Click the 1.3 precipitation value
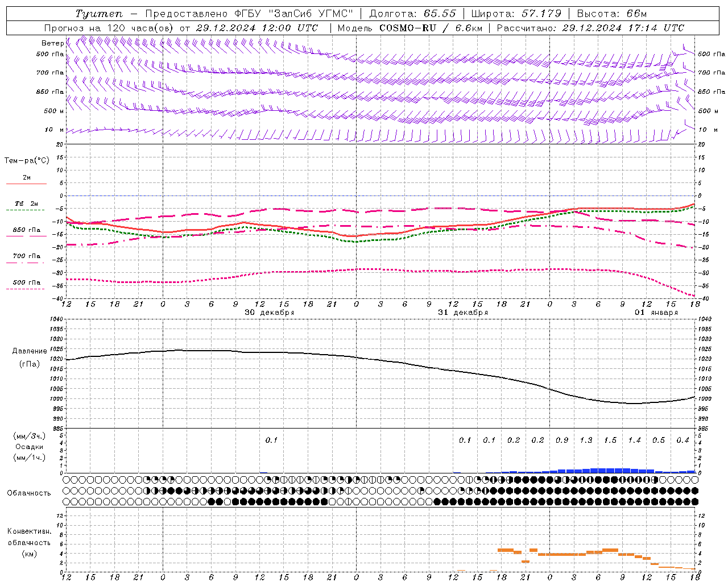This screenshot has height=582, width=728. 586,440
